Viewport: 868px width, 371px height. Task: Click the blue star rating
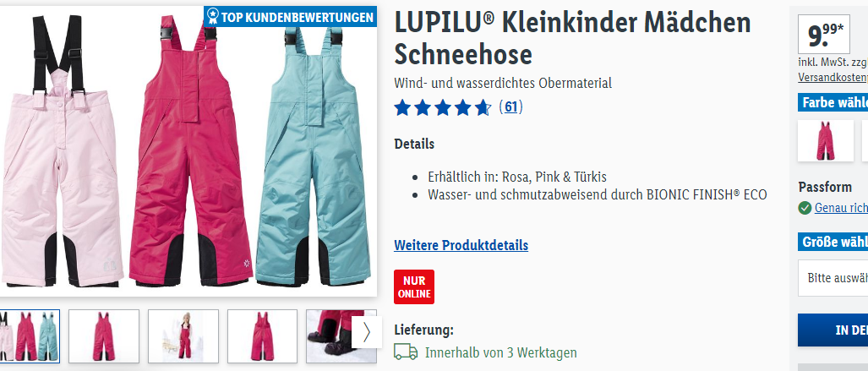tap(442, 106)
